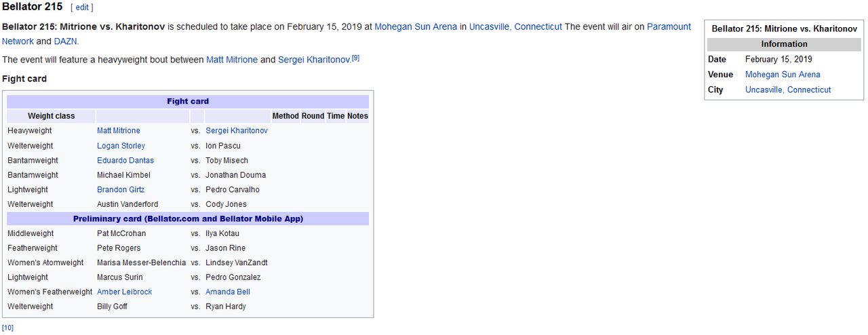The image size is (868, 335).
Task: Open the Uncasville, Connecticut link in intro paragraph
Action: coord(516,26)
